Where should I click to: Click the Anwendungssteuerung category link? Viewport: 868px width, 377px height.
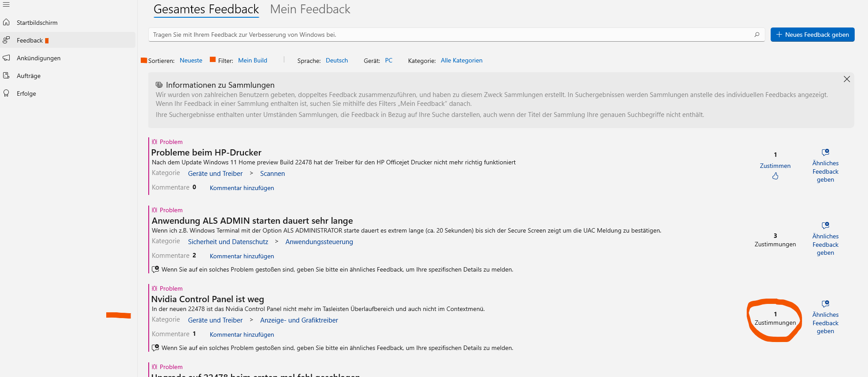click(319, 242)
